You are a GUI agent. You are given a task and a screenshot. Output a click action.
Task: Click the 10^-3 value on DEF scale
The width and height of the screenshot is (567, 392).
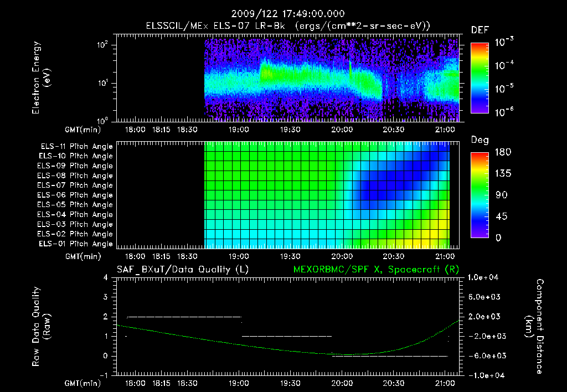point(504,42)
